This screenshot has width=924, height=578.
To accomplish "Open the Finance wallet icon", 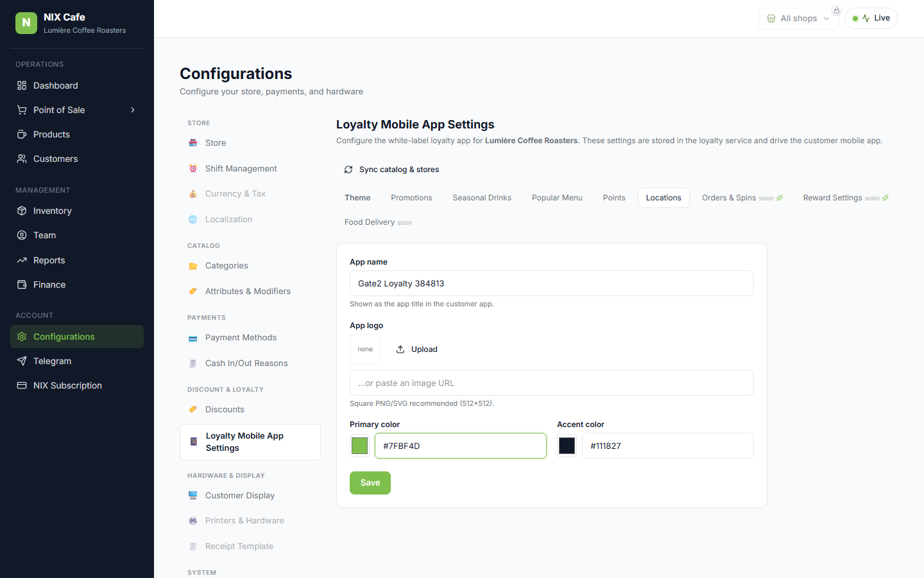I will [22, 285].
